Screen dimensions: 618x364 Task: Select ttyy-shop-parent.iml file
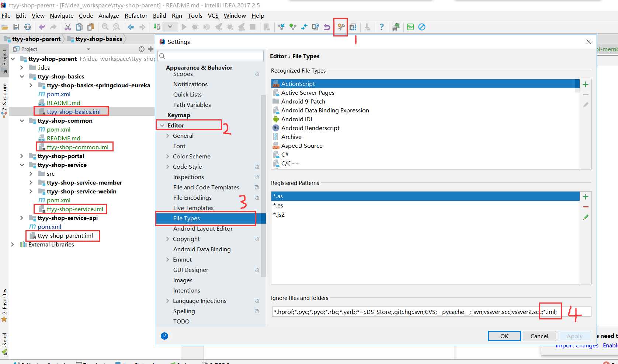(x=65, y=235)
